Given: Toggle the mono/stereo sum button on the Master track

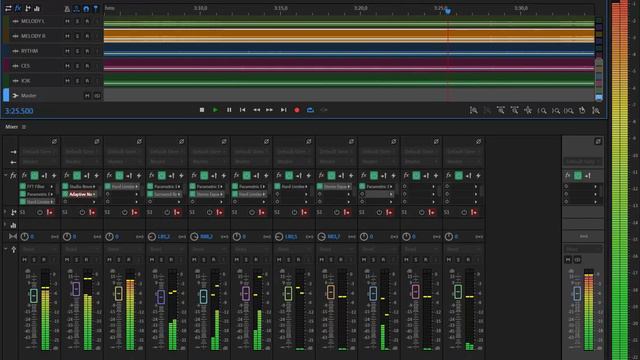Looking at the screenshot, I should [x=97, y=96].
